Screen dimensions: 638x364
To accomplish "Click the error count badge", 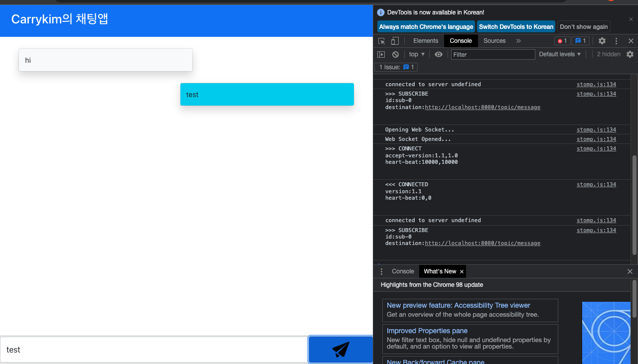I will [x=562, y=40].
